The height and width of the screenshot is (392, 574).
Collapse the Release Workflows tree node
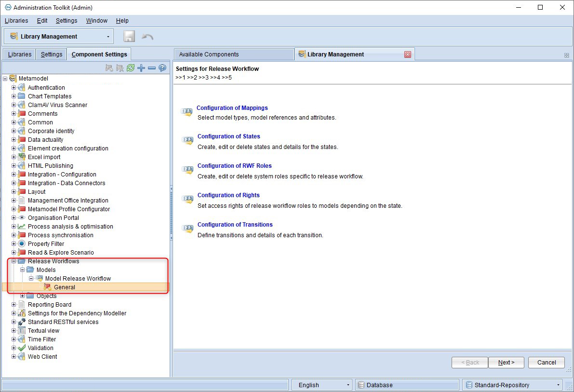click(x=13, y=261)
